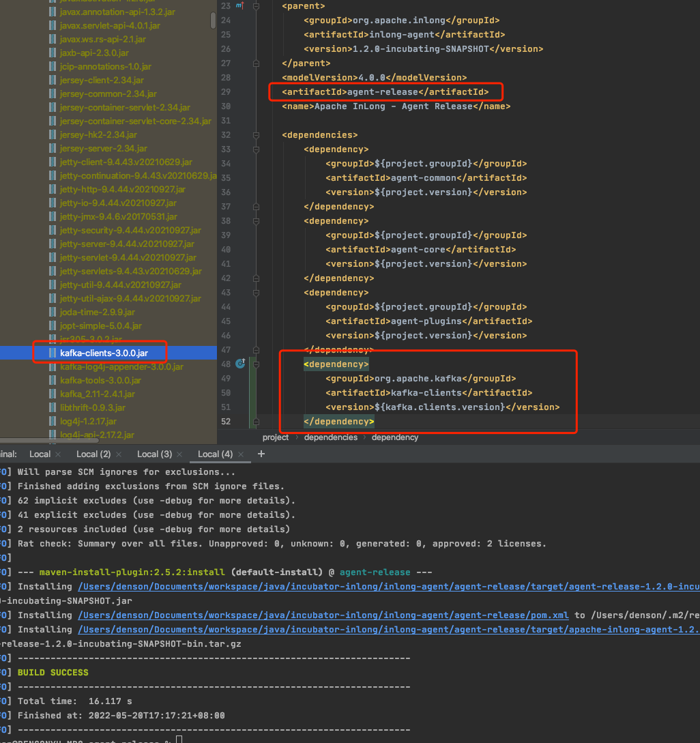Collapse the kafka dependency fold on line 48
Screen dimensions: 700x743
[256, 364]
